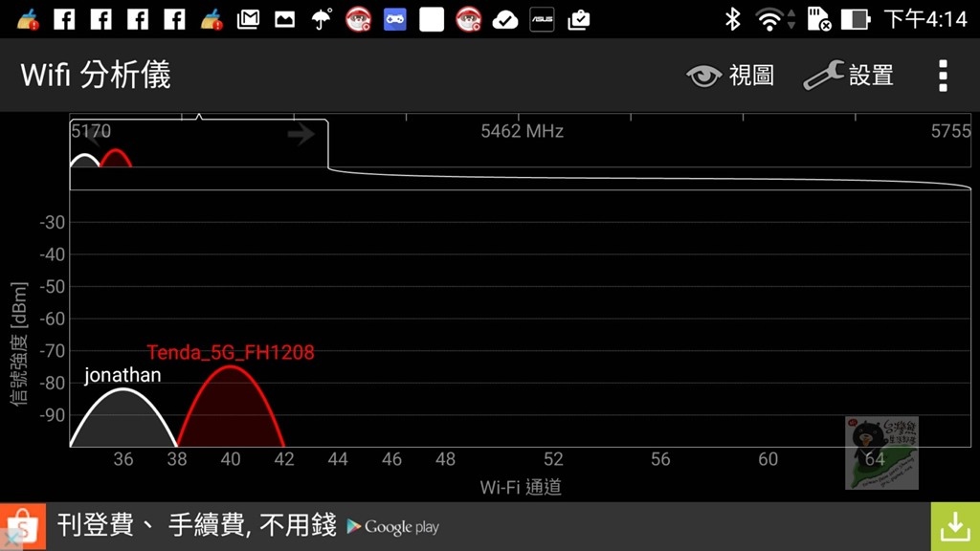This screenshot has height=551, width=980.
Task: Tap the small white curve in overview strip
Action: click(x=85, y=160)
